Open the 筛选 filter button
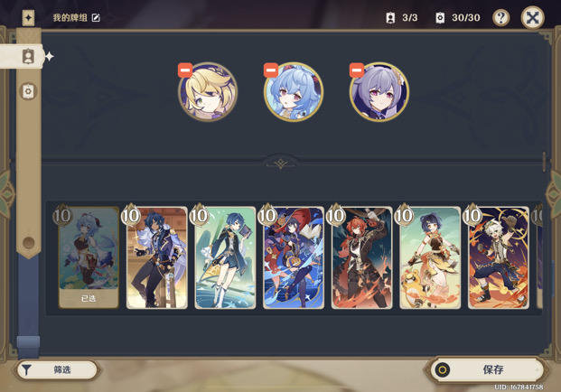The width and height of the screenshot is (561, 392). [57, 369]
